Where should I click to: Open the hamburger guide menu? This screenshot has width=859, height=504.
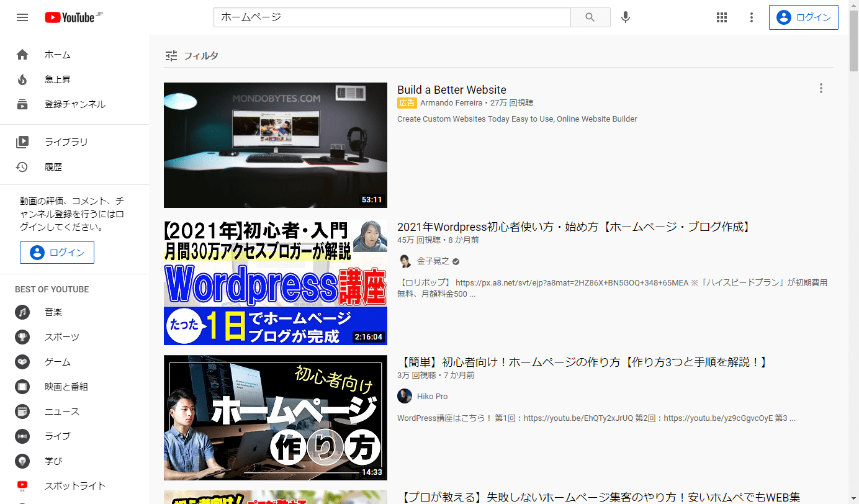[22, 17]
